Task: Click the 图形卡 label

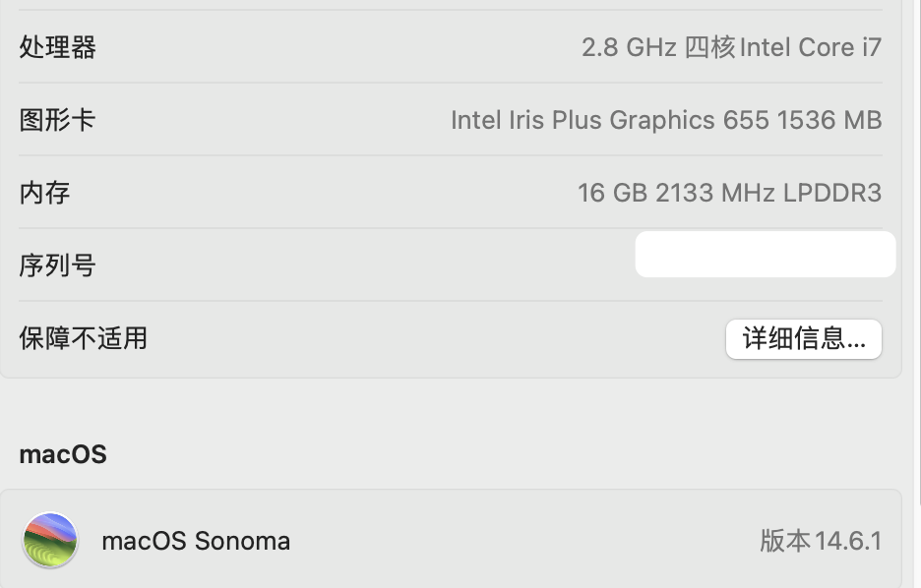Action: tap(57, 120)
